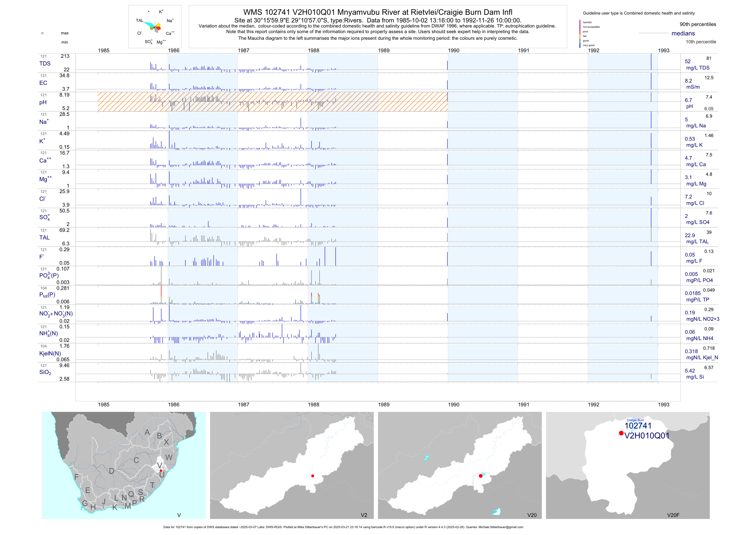
Task: Open the South Africa overview map thumbnail
Action: [x=124, y=465]
